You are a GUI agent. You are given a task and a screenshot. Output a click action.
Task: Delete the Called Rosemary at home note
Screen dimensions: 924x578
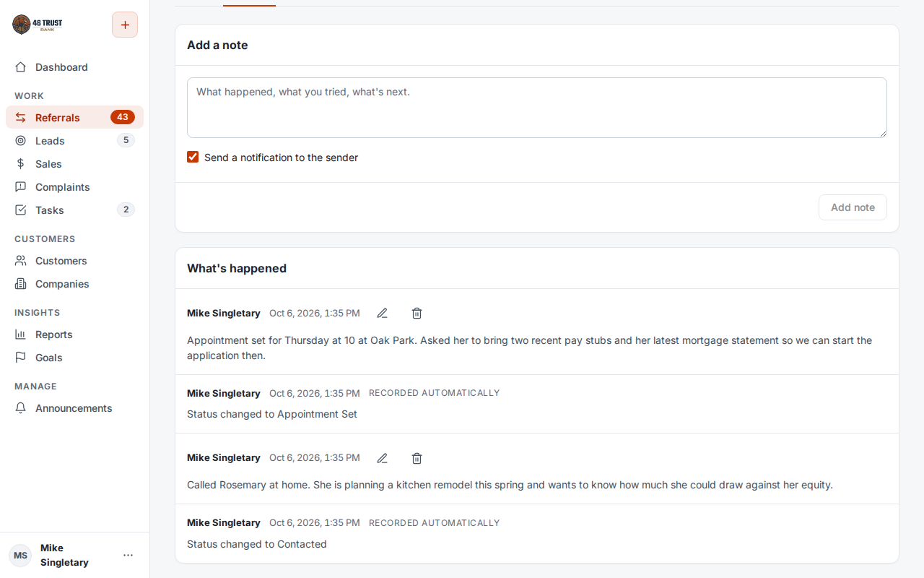click(x=417, y=458)
